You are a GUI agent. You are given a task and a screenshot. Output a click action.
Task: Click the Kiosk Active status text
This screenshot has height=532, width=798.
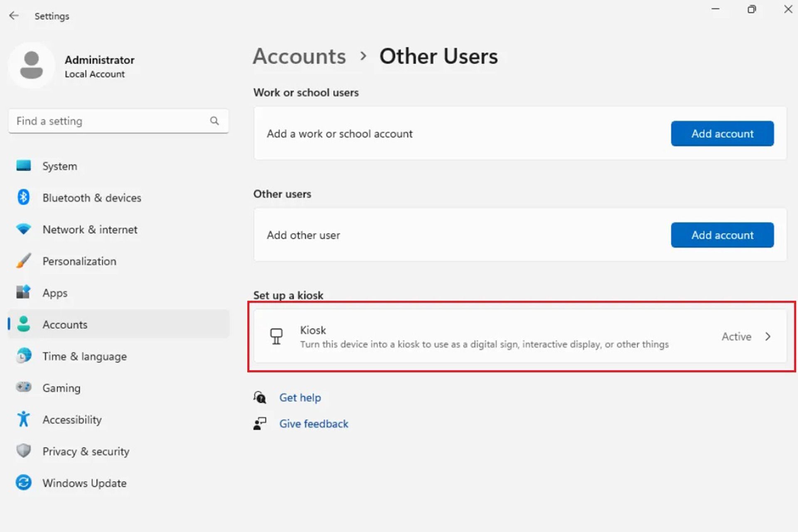(x=736, y=336)
